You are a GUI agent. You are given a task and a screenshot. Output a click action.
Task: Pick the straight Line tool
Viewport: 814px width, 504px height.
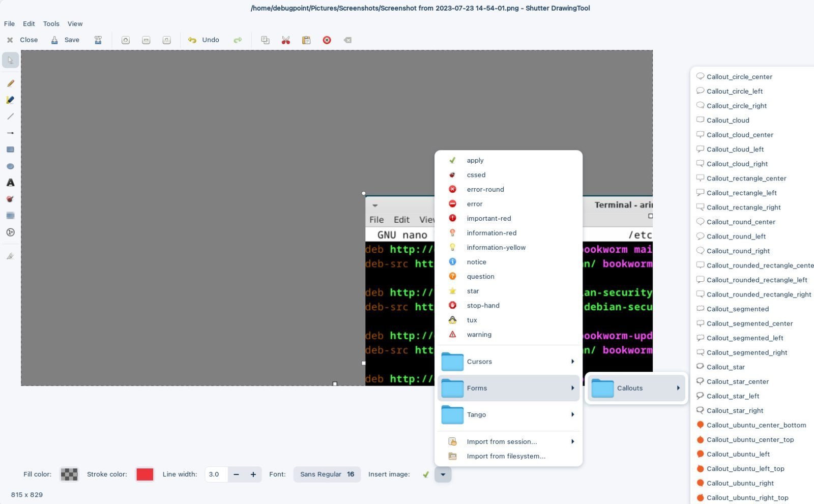coord(10,116)
